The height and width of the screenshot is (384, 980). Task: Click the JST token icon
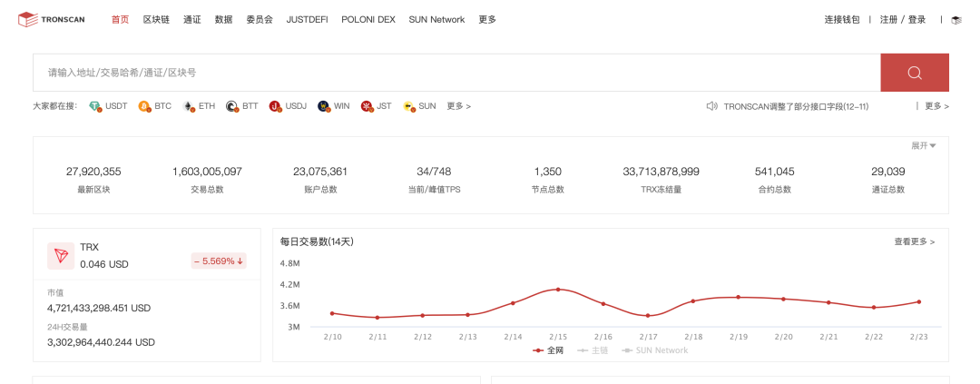(367, 106)
